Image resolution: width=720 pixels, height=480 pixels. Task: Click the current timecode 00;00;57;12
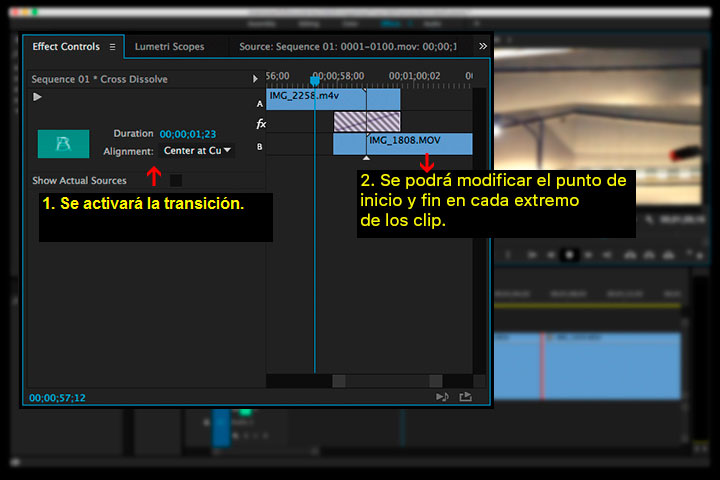click(57, 398)
